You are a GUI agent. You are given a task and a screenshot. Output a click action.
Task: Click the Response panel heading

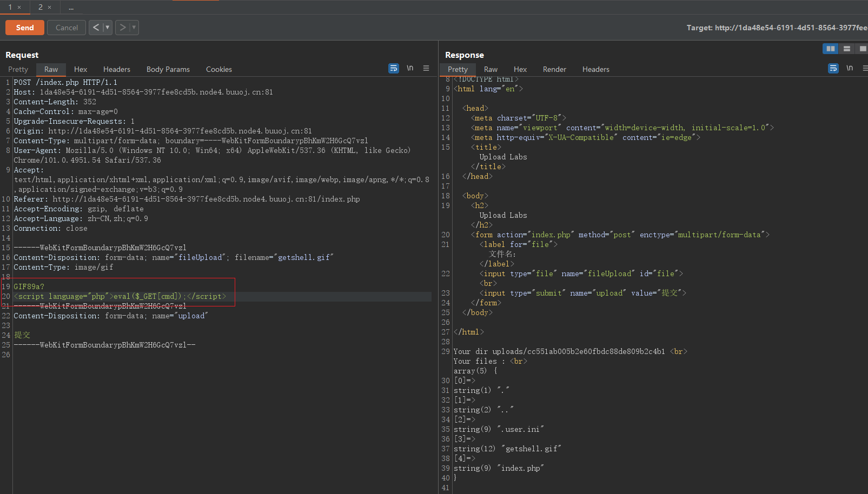[464, 55]
